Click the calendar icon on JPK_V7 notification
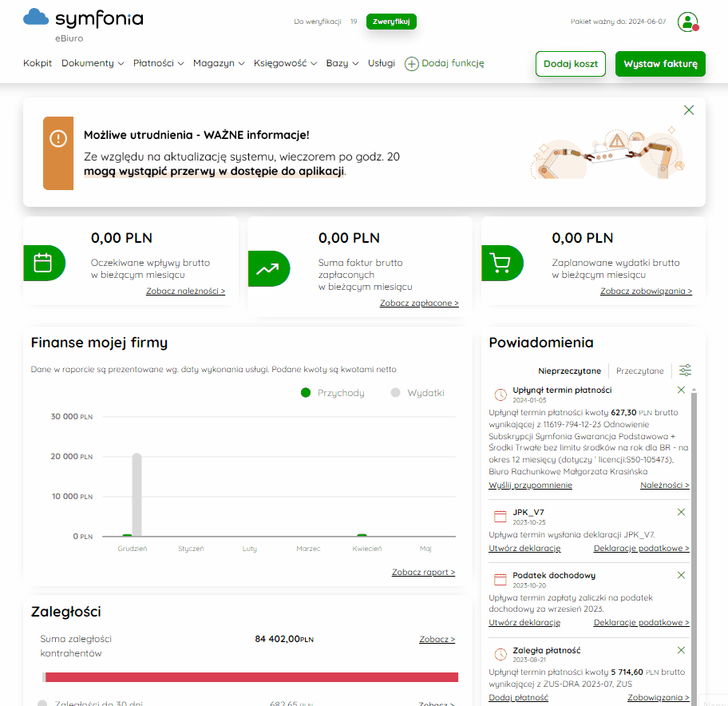The height and width of the screenshot is (706, 728). pos(500,517)
